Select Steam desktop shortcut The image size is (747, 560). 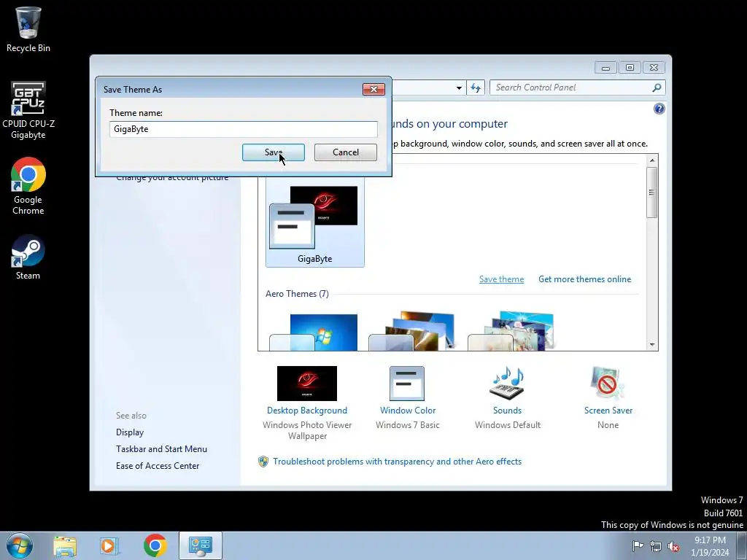(x=28, y=257)
